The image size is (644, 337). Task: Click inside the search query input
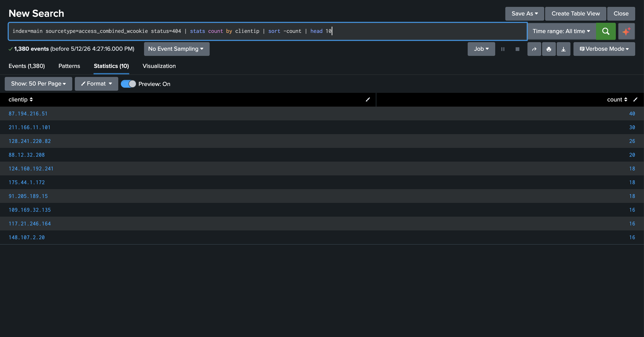point(267,31)
